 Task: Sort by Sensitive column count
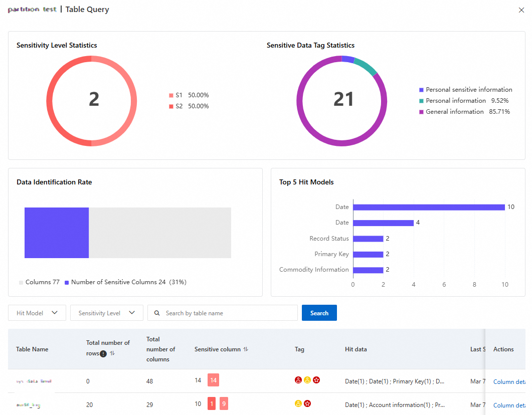pos(246,349)
